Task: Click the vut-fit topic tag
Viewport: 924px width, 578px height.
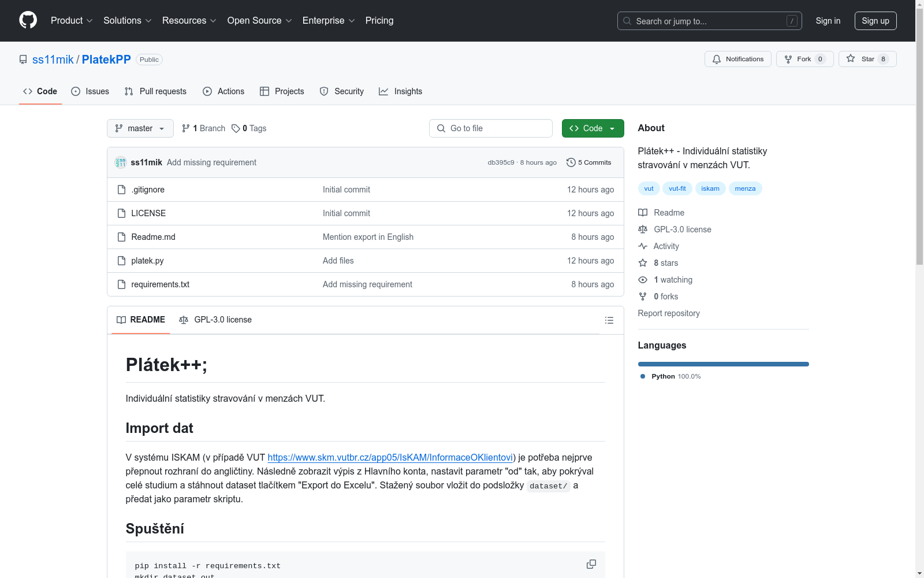Action: pos(677,188)
